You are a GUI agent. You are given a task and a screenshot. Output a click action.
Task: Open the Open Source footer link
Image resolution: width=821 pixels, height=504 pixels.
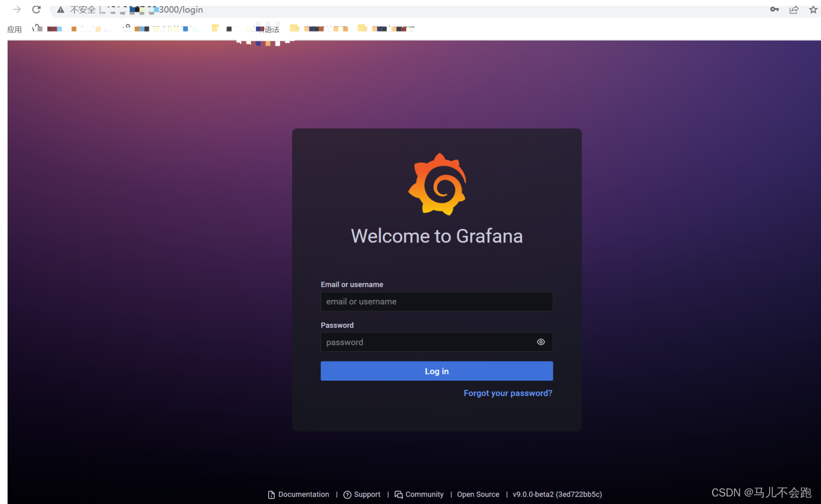coord(478,494)
